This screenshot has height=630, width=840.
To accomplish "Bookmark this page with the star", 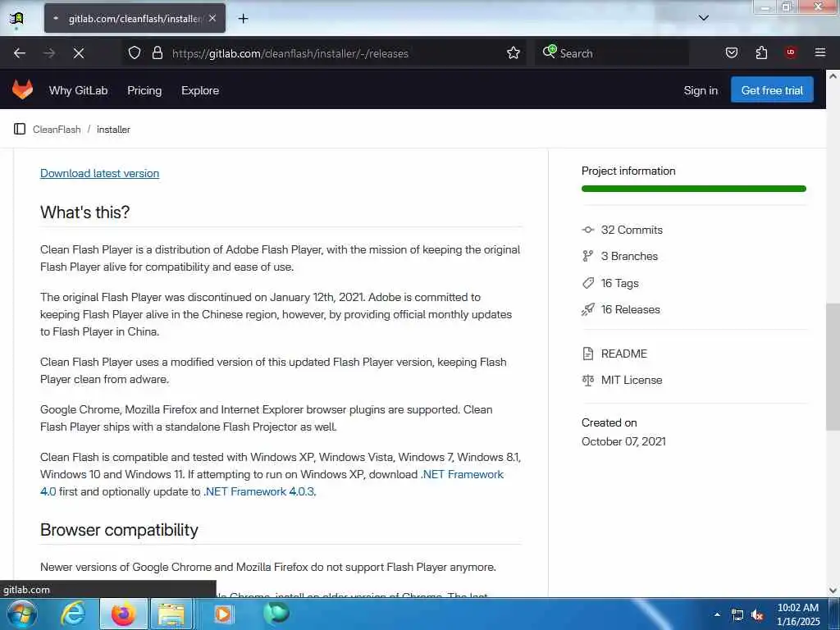I will [514, 53].
